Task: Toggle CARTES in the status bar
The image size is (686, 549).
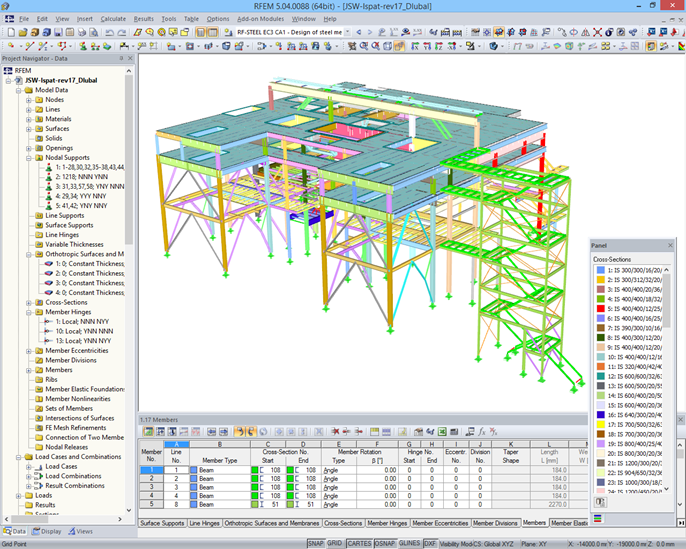Action: click(359, 544)
